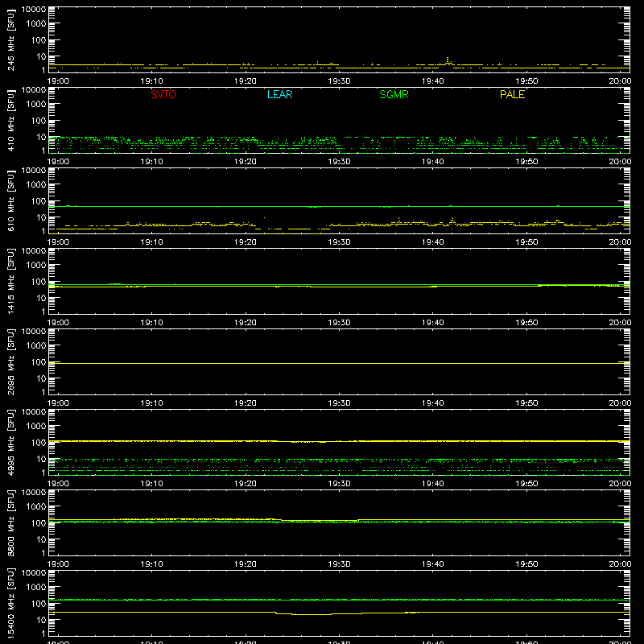Click the 19:20 label on 610 MHz time axis

point(246,242)
